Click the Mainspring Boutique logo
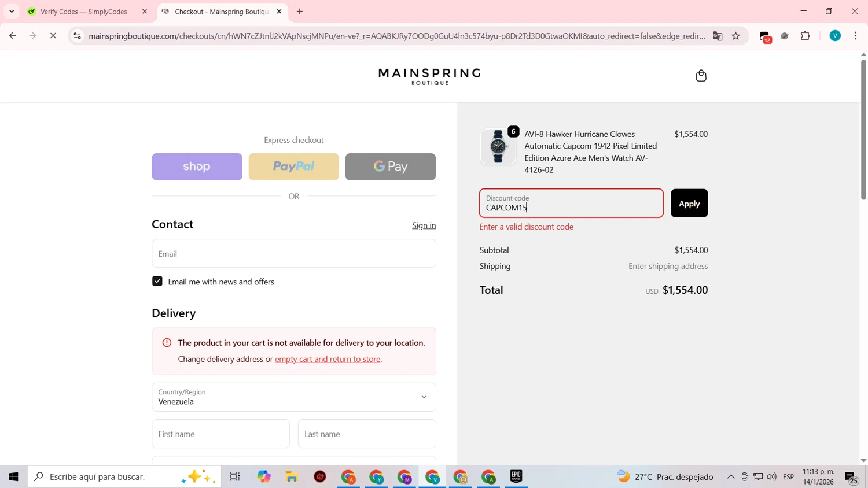 pyautogui.click(x=429, y=76)
